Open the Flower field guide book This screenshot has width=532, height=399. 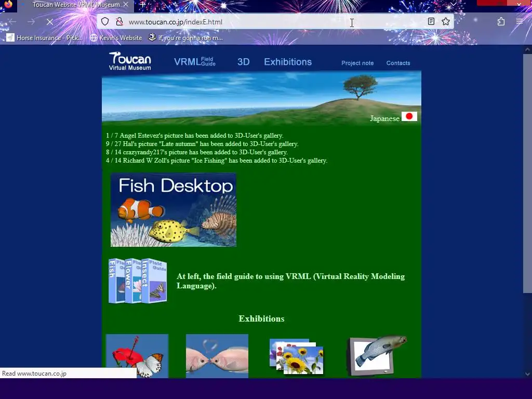132,281
